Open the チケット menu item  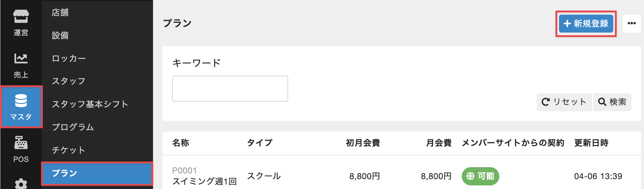(69, 150)
